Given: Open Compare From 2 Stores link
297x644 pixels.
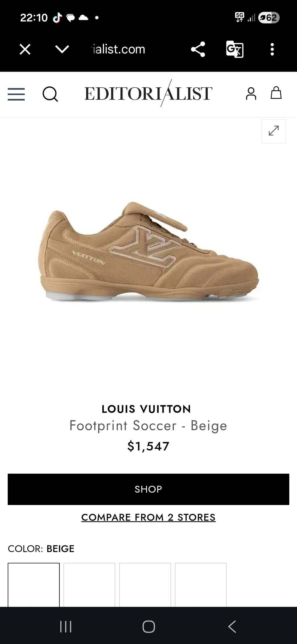Looking at the screenshot, I should pos(148,517).
